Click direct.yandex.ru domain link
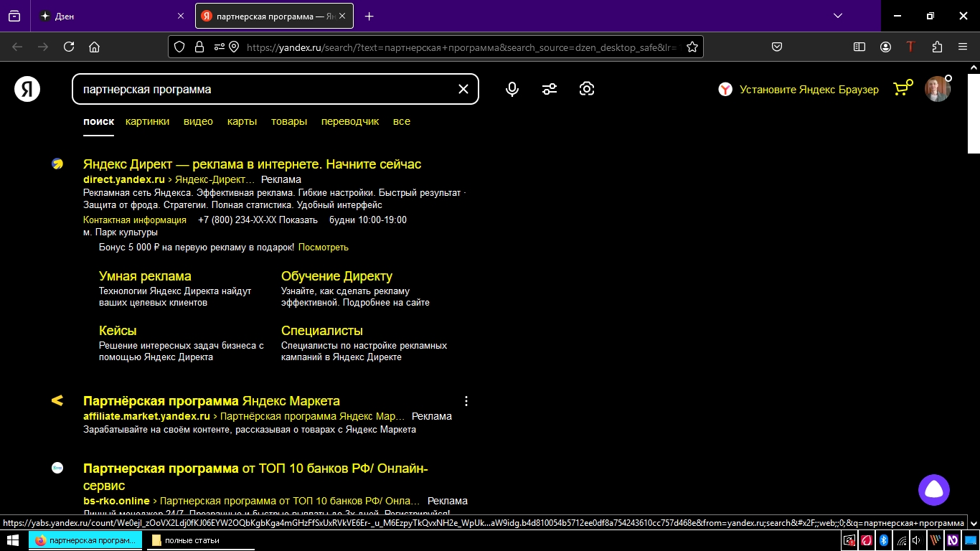The height and width of the screenshot is (551, 980). pyautogui.click(x=124, y=179)
